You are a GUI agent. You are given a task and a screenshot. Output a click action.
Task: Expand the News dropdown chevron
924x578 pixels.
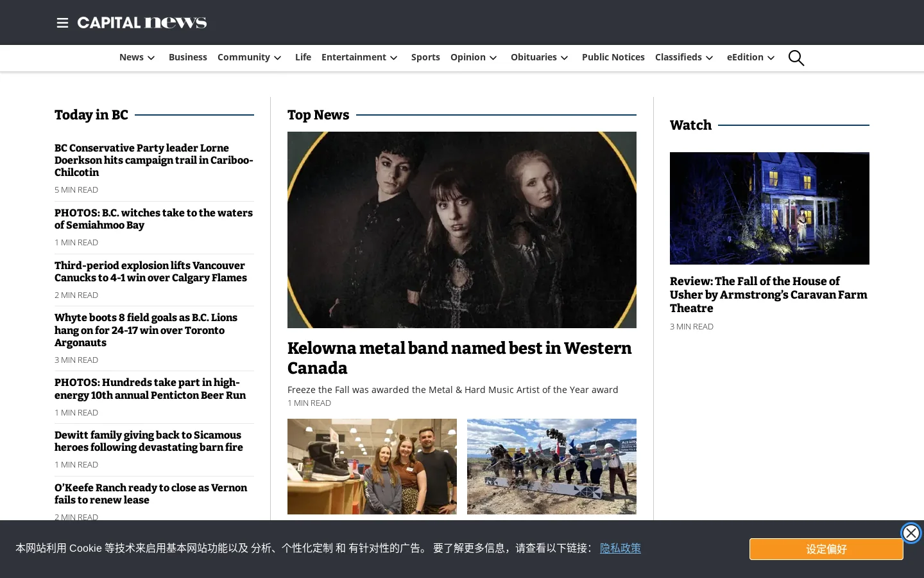tap(151, 58)
